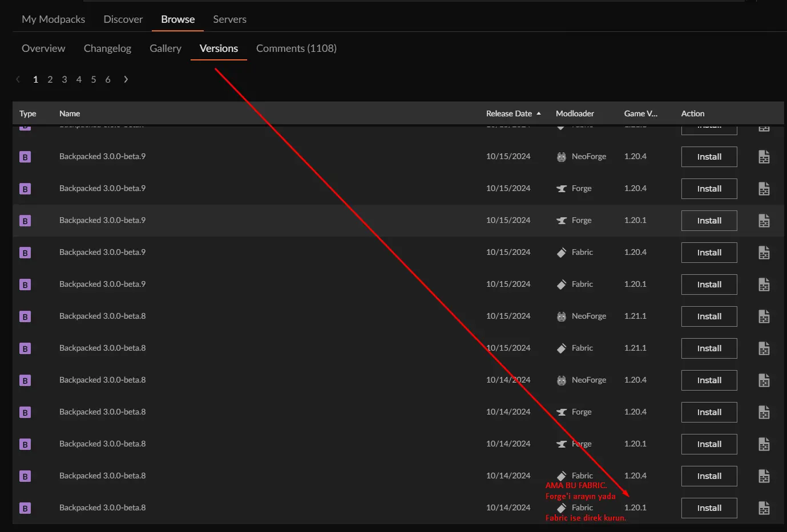Jump to page 5
The image size is (787, 532).
(94, 79)
